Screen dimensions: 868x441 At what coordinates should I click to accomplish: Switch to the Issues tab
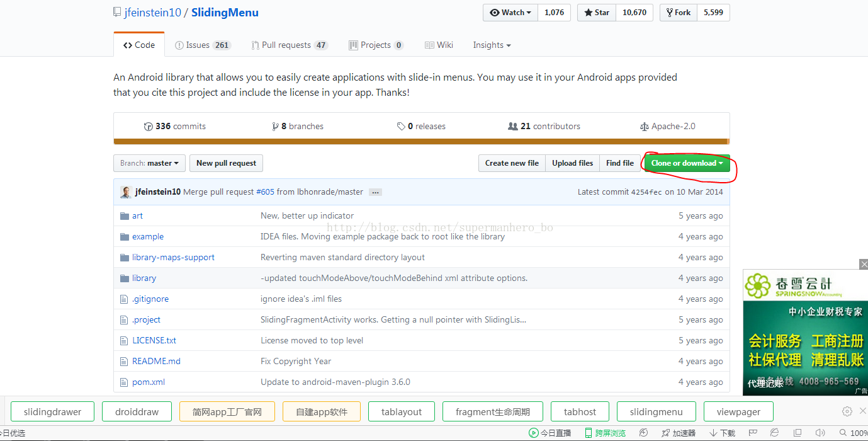[x=203, y=45]
